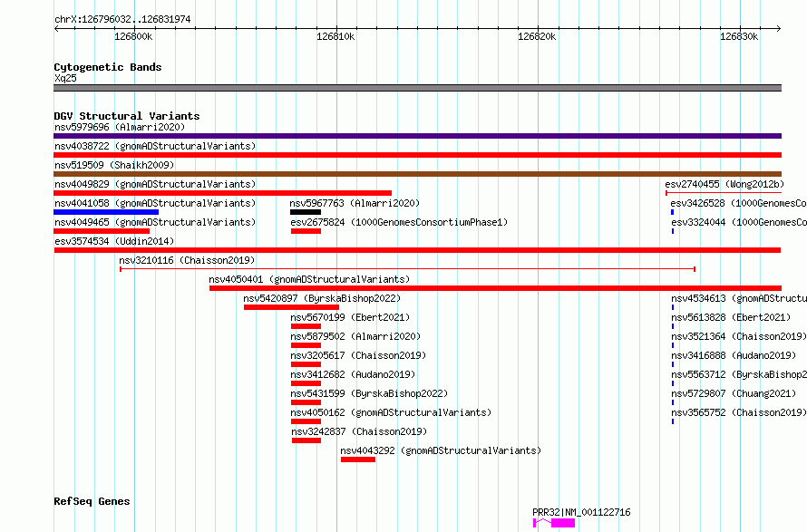Open nsv5431599 (ByrskaBishop2022) variant
Screen dimensions: 807x532
tap(369, 393)
